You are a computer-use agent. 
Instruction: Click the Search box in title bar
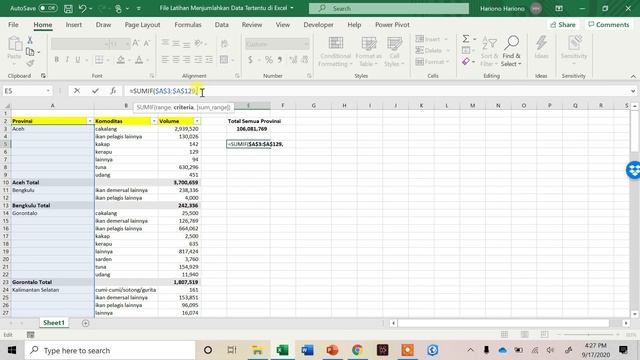coord(389,8)
